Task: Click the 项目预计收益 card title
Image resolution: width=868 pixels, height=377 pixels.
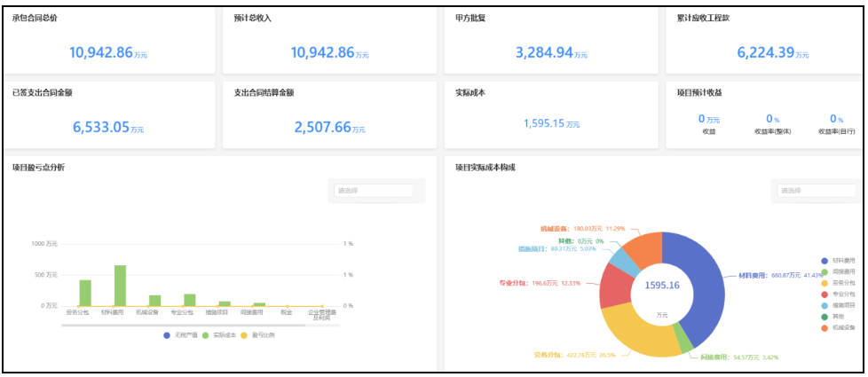Action: click(699, 92)
